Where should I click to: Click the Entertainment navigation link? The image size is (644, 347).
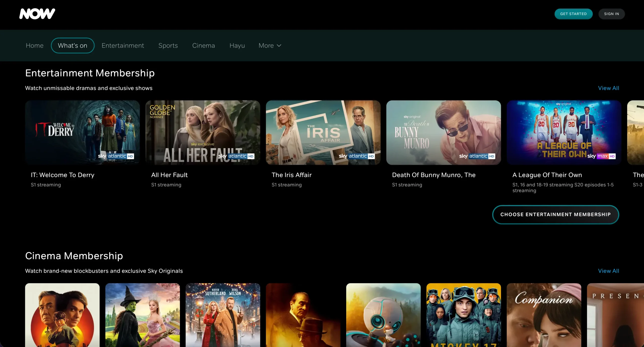(123, 46)
